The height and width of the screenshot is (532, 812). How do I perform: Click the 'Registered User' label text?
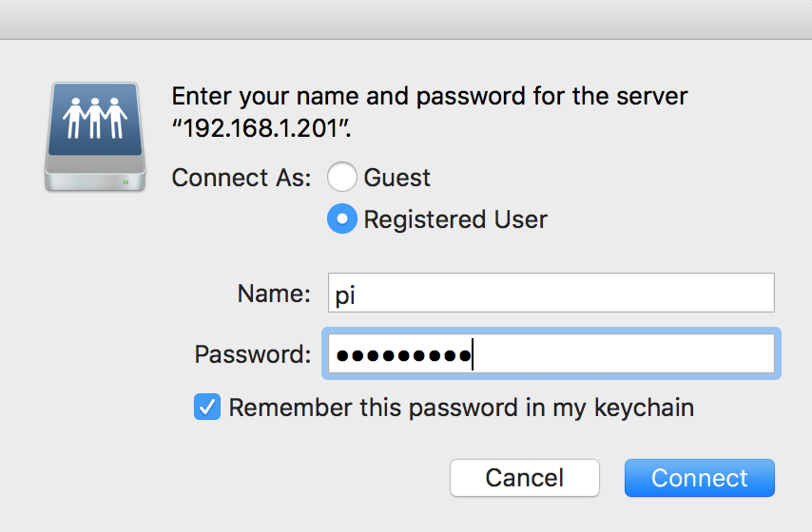pos(455,219)
